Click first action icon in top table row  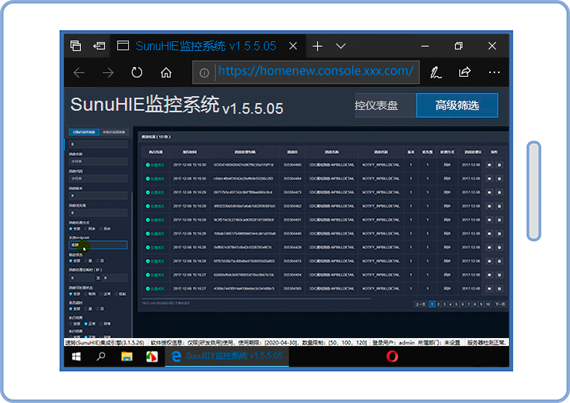(489, 165)
